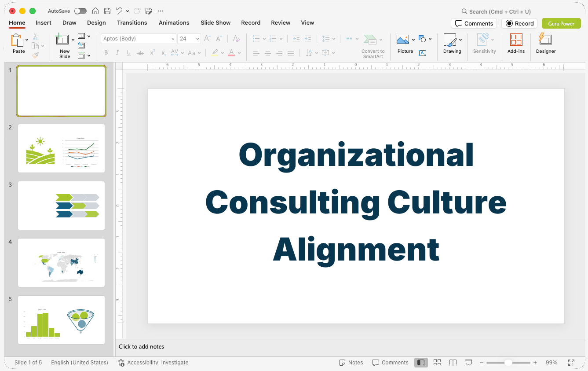The image size is (588, 371).
Task: Select slide 3 thumbnail with chevron arrows
Action: pos(61,205)
